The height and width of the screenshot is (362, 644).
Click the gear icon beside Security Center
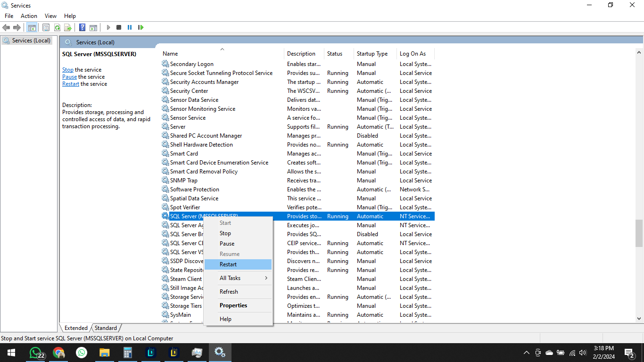(165, 90)
